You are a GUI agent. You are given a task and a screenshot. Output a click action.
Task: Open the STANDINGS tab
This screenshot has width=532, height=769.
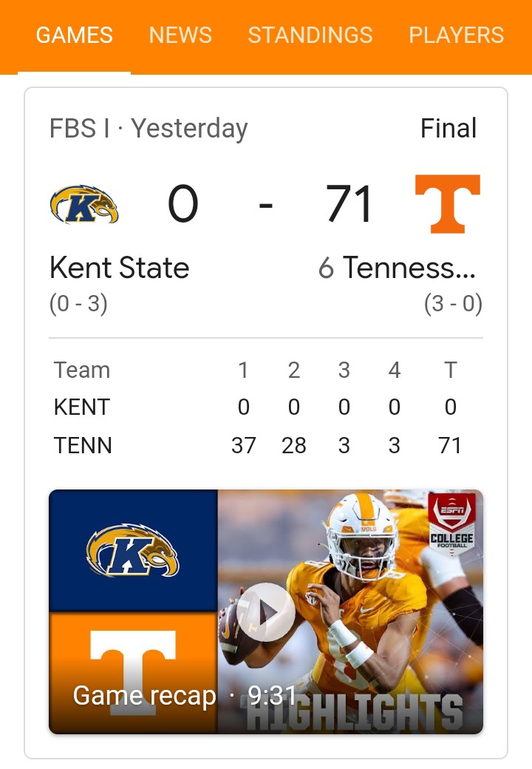click(x=310, y=35)
